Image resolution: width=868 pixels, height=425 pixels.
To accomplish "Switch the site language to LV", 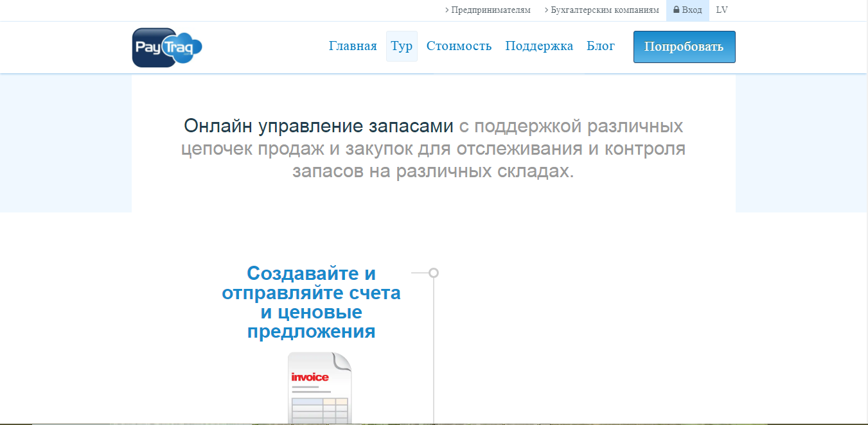I will [722, 10].
